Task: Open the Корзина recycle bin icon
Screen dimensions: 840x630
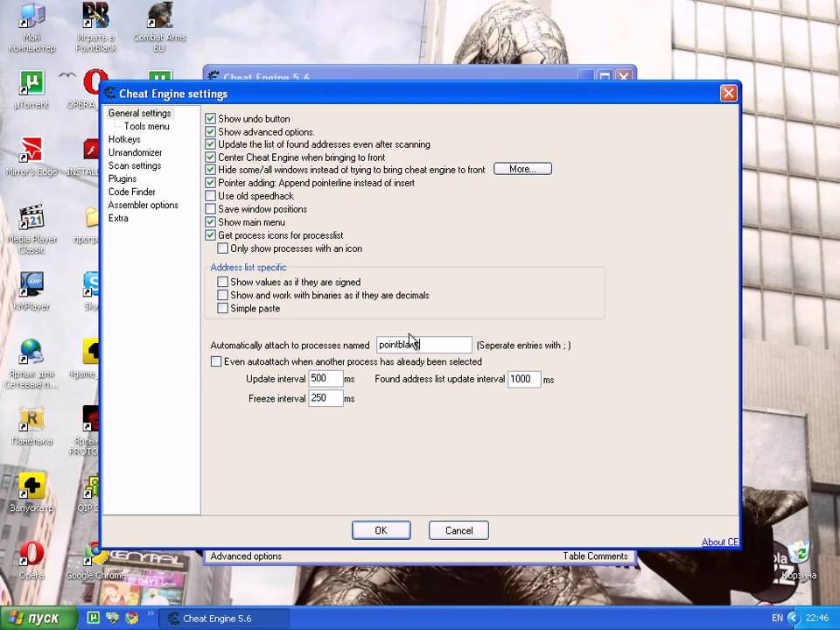Action: 798,560
